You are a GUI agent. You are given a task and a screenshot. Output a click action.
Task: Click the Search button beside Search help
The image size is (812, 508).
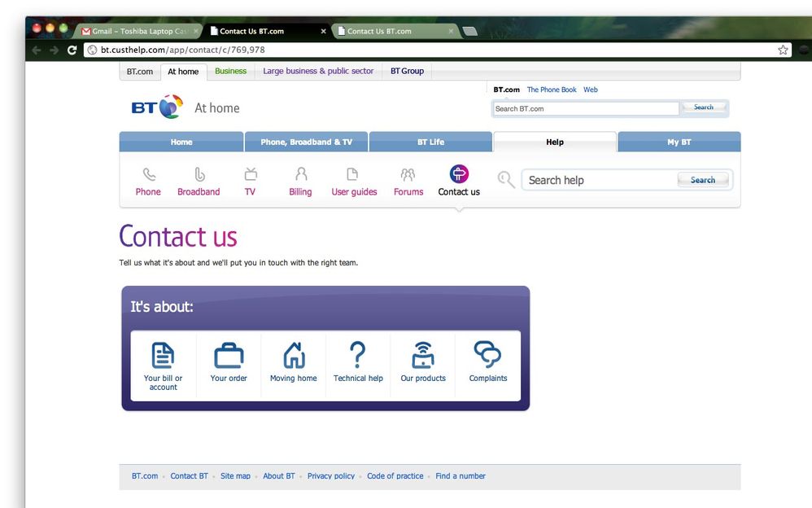coord(703,180)
